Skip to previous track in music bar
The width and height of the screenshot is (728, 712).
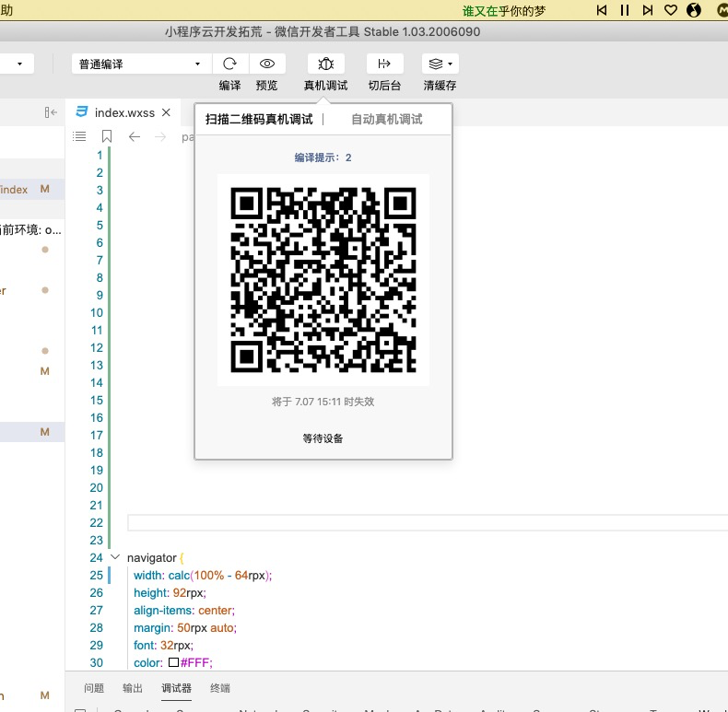click(602, 10)
